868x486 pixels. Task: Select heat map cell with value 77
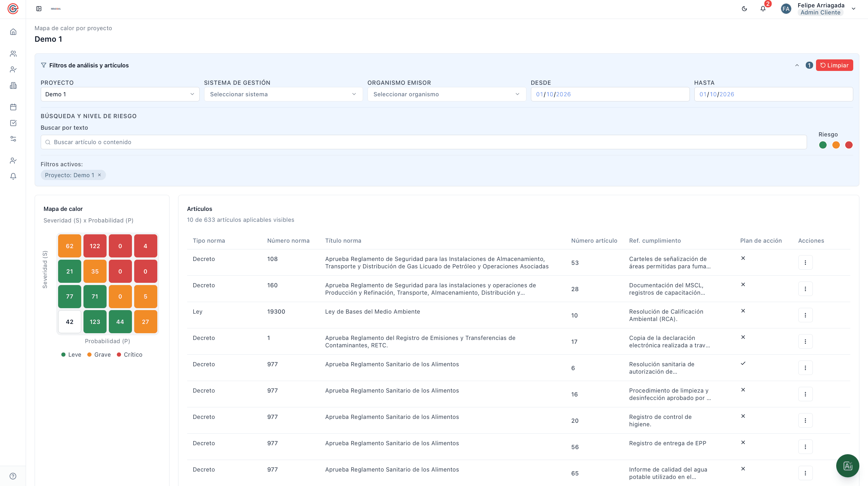(70, 297)
